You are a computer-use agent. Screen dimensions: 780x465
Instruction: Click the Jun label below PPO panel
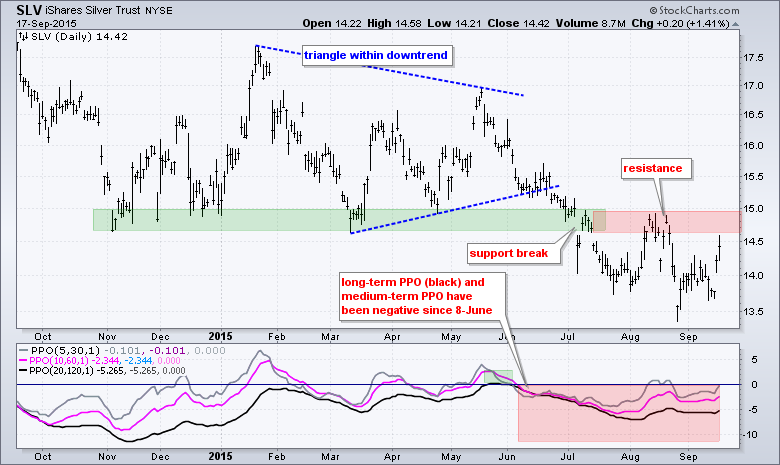[x=507, y=457]
